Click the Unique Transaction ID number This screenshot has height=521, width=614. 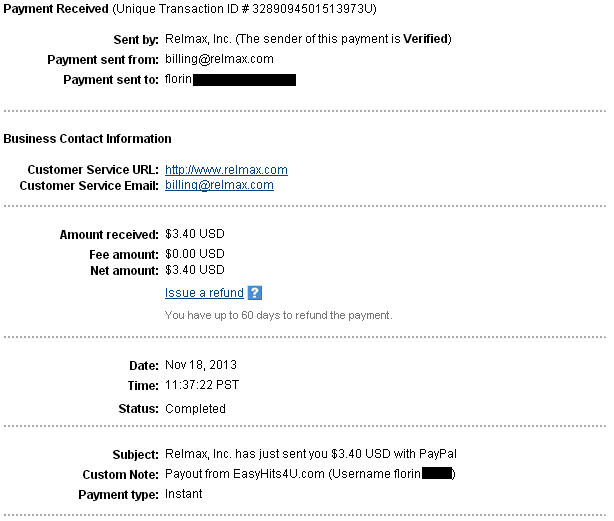[311, 9]
